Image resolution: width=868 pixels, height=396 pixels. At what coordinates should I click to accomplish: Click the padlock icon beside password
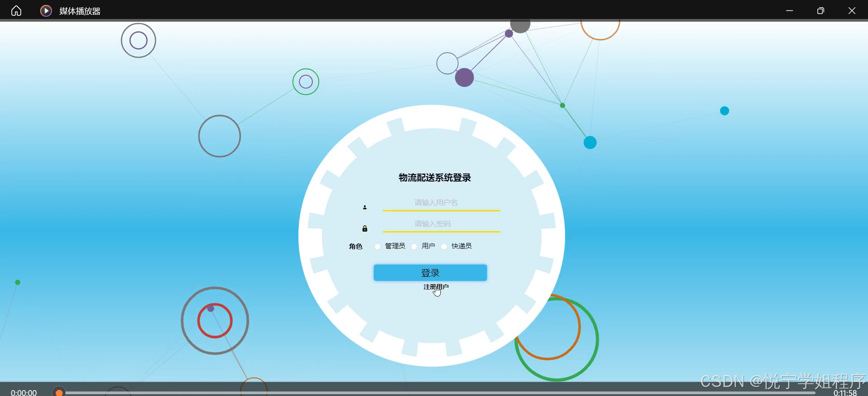click(x=365, y=228)
